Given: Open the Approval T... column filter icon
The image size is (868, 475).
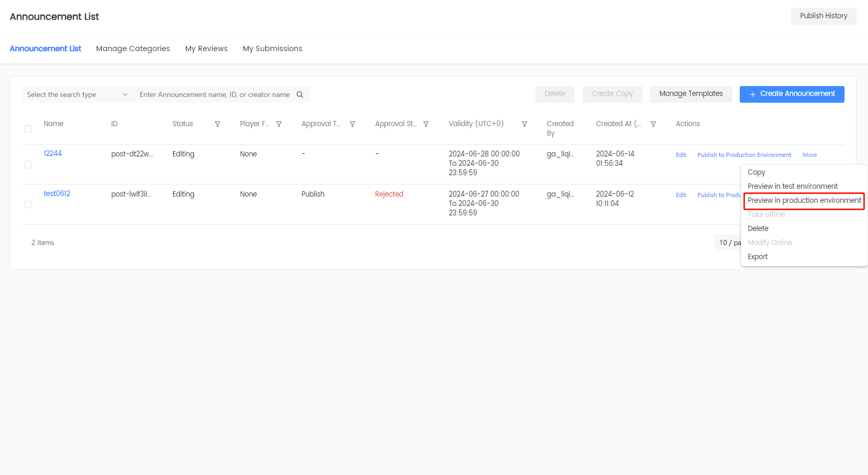Looking at the screenshot, I should pos(352,124).
